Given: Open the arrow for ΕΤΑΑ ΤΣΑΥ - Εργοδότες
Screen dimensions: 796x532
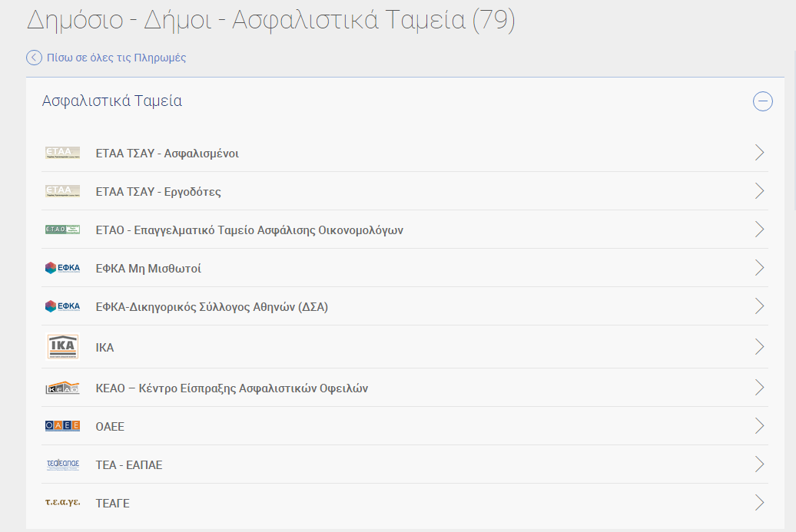Looking at the screenshot, I should click(x=759, y=191).
